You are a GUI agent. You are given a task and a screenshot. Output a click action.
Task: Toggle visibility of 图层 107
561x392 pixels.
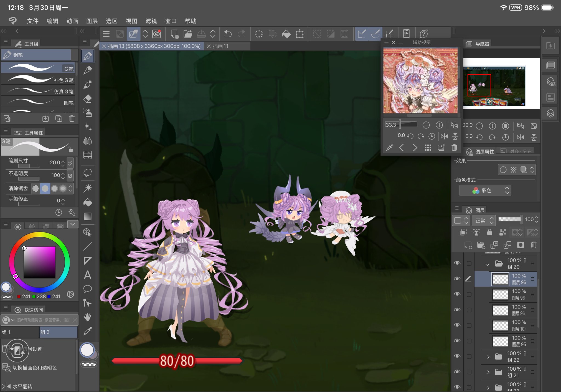point(457,325)
